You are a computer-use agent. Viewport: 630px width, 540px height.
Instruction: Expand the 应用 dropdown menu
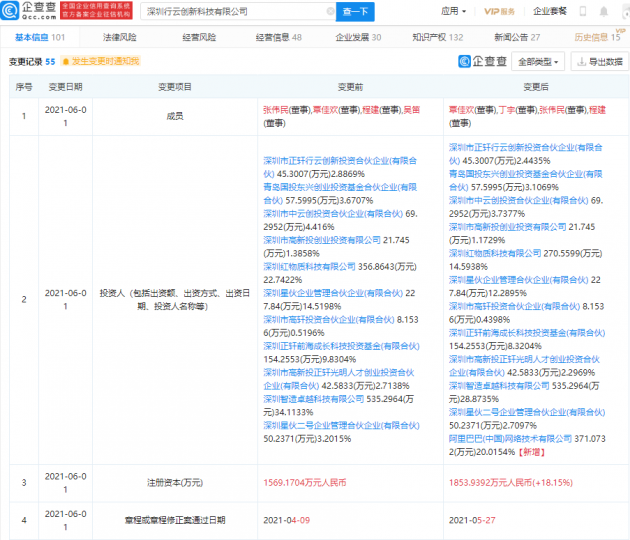coord(454,11)
